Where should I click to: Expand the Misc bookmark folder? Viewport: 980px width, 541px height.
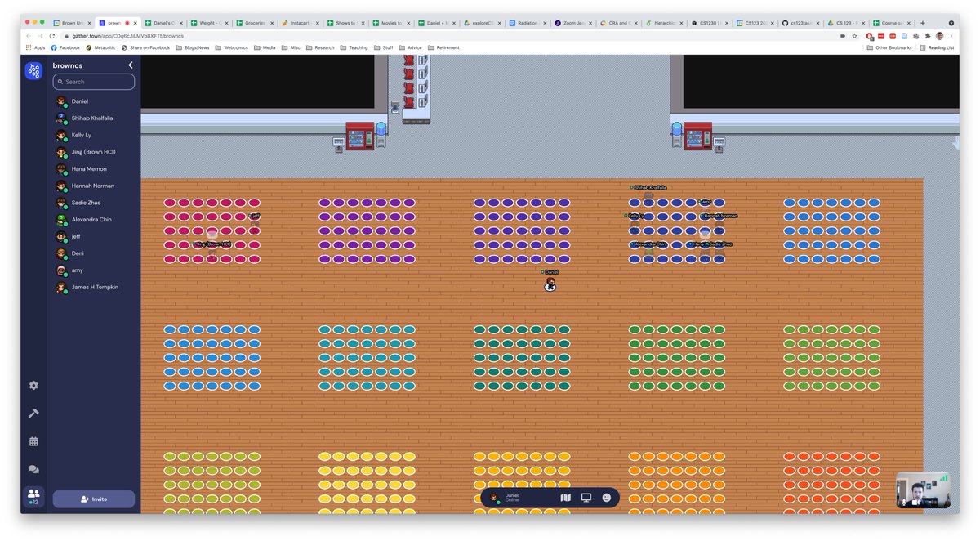tap(292, 47)
